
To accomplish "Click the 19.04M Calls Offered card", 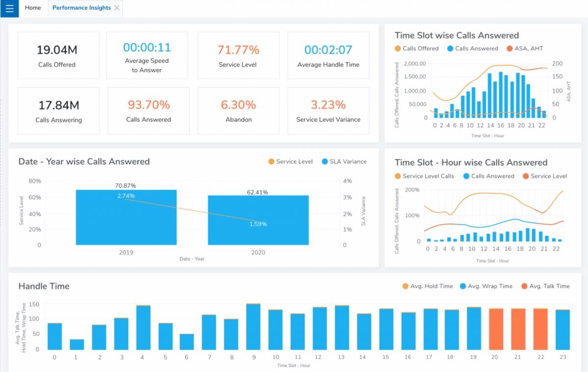I will coord(58,56).
